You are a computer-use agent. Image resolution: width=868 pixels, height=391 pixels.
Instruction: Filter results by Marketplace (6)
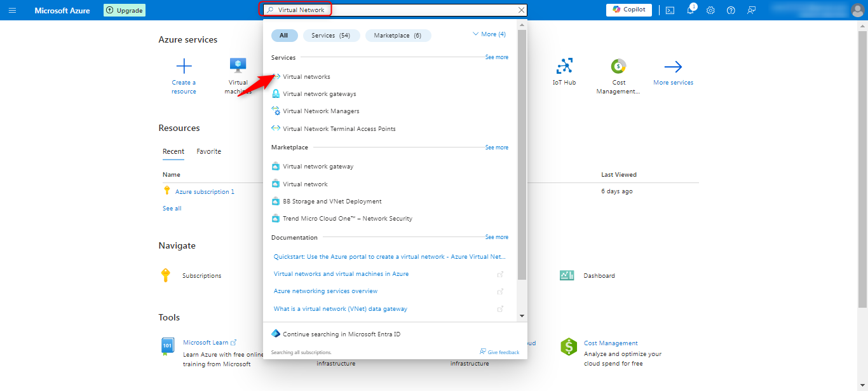pyautogui.click(x=398, y=36)
